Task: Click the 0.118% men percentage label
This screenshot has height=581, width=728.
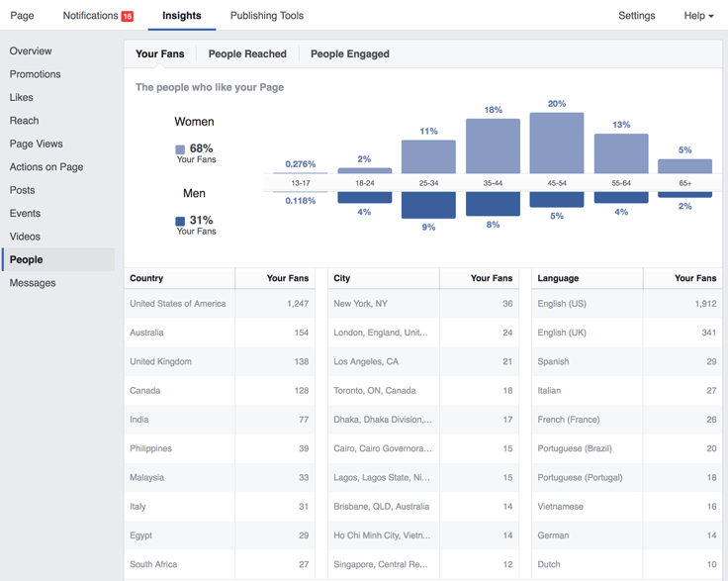Action: click(x=301, y=201)
